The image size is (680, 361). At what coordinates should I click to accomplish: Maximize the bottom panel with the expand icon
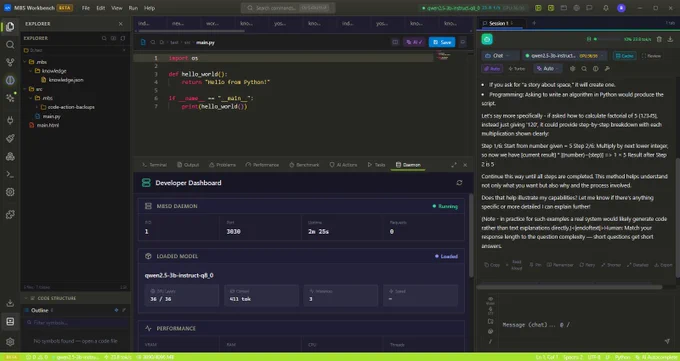point(454,165)
